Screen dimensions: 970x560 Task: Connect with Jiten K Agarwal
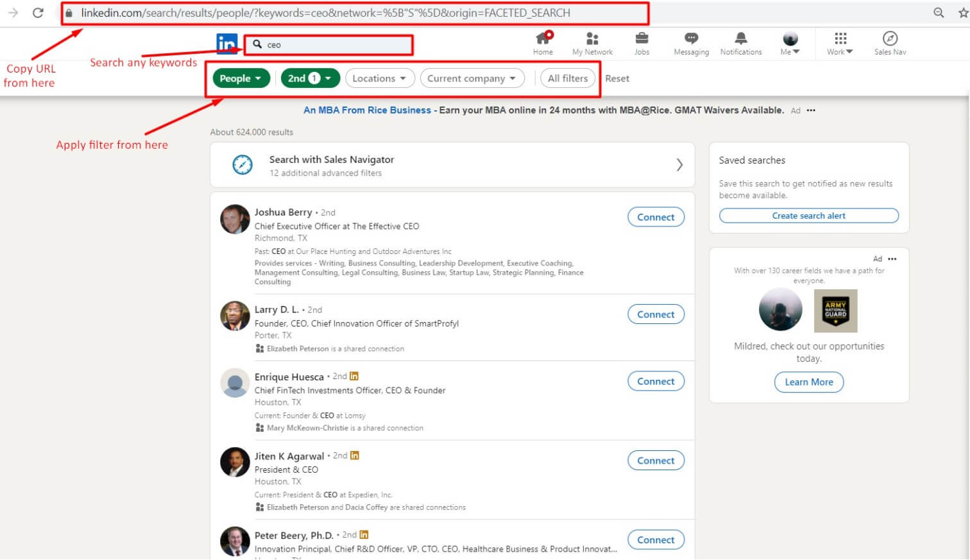point(656,461)
